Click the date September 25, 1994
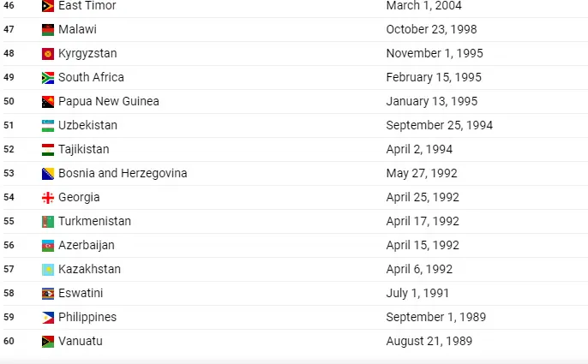This screenshot has height=364, width=588. (x=440, y=125)
